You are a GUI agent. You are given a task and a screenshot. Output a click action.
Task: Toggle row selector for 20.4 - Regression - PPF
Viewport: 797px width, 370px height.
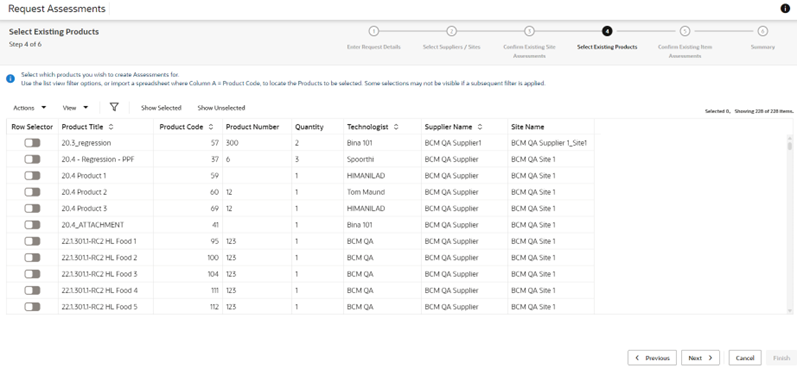click(32, 160)
